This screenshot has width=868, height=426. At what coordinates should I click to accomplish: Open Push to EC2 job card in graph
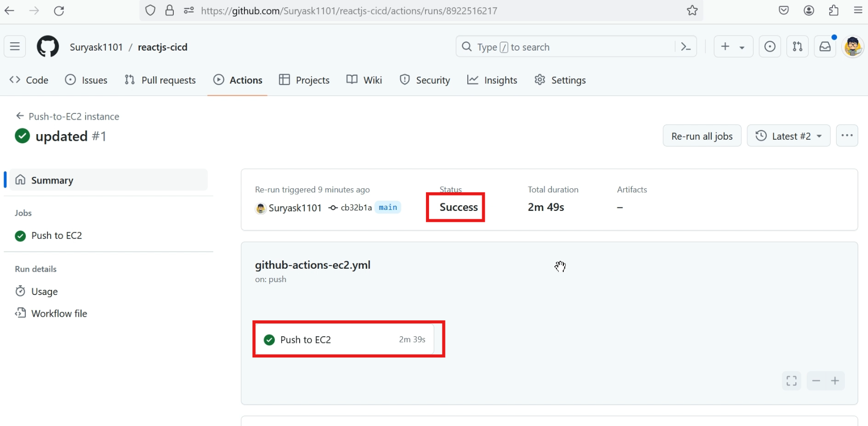coord(345,339)
